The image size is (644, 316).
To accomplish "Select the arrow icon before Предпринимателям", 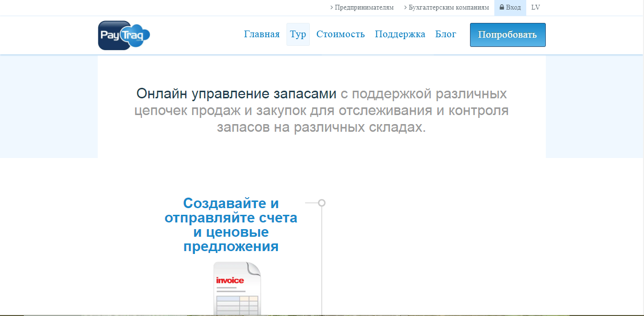I will (332, 7).
